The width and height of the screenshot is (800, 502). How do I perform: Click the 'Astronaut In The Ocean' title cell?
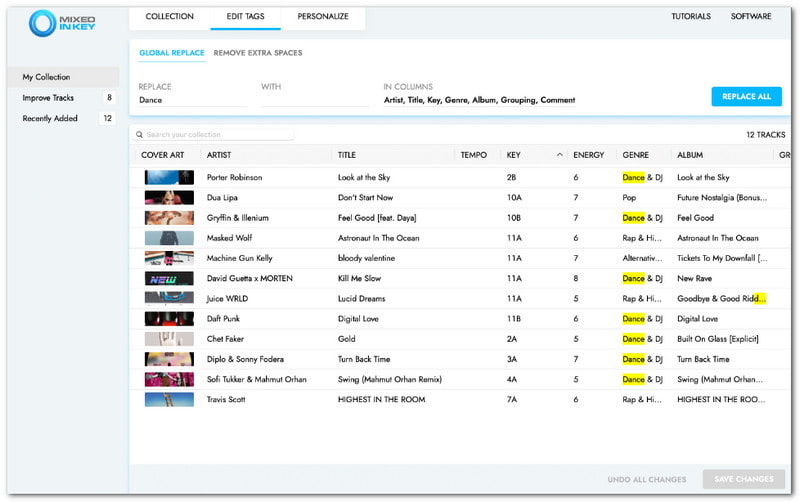pos(379,238)
